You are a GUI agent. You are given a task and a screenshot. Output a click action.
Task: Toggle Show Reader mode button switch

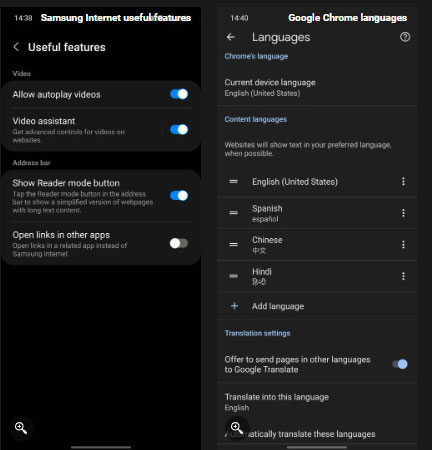coord(179,195)
